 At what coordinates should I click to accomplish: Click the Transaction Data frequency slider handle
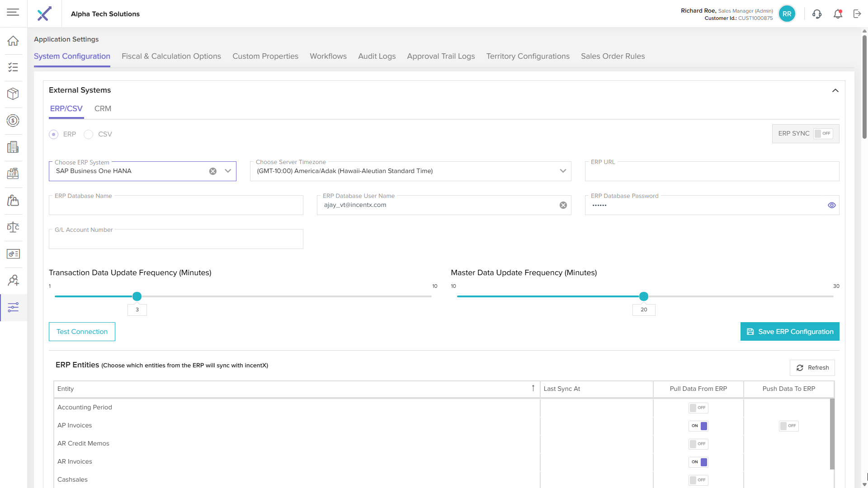coord(137,297)
